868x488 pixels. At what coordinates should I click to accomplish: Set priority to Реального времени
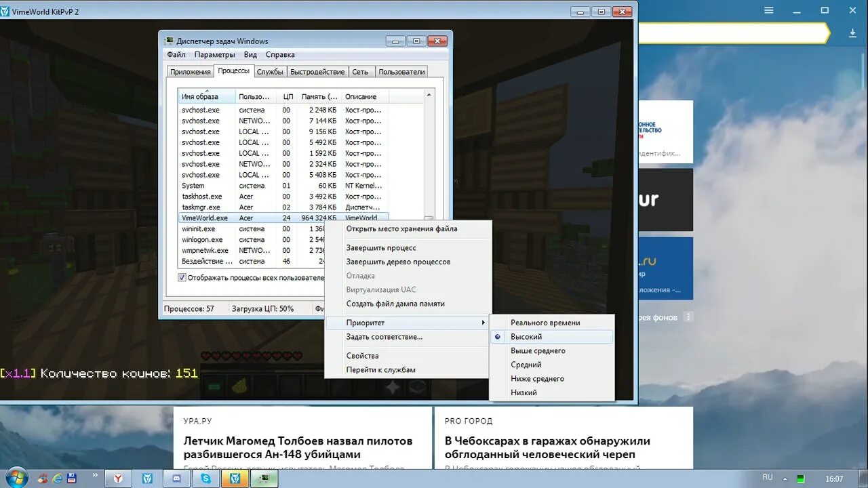(552, 323)
